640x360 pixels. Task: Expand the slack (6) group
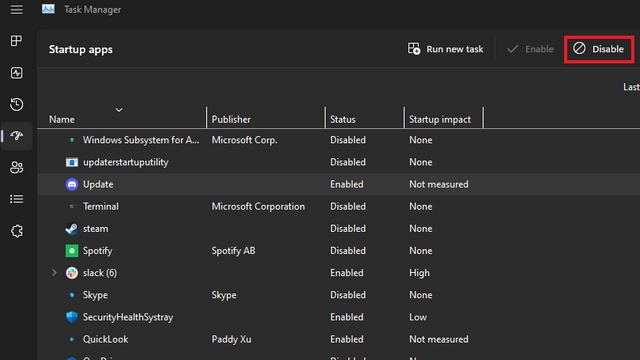(54, 273)
